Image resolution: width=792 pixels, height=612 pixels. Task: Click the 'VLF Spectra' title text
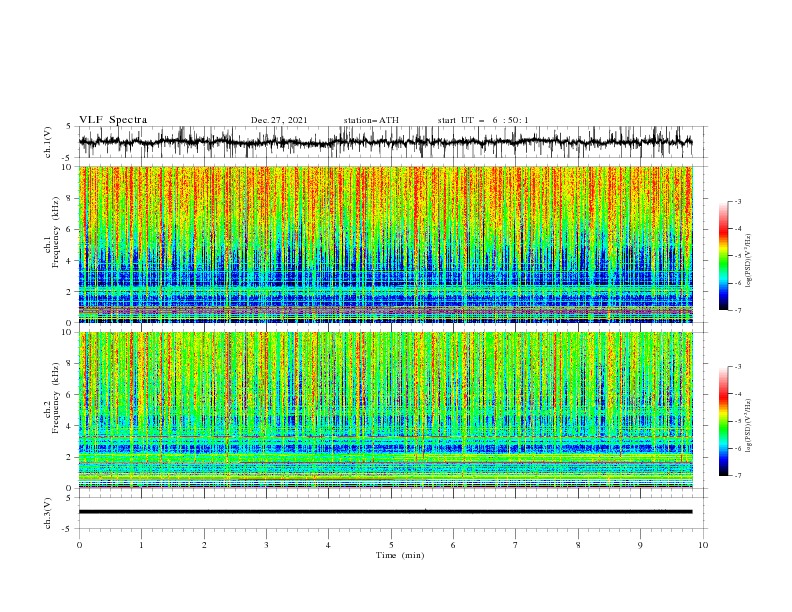point(113,120)
